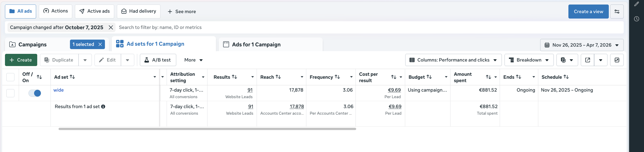Image resolution: width=644 pixels, height=152 pixels.
Task: Click the Create a view button
Action: click(588, 12)
